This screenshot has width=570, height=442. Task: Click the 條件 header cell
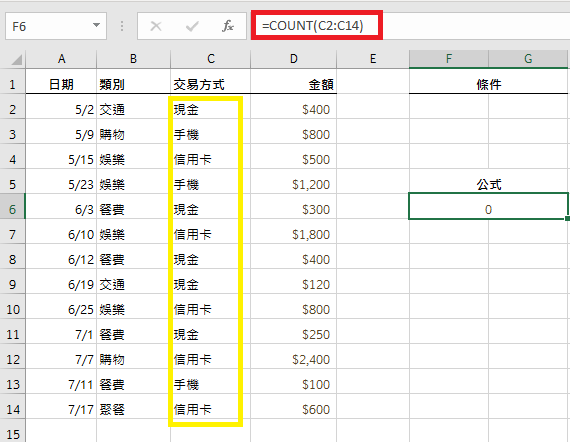pos(488,84)
